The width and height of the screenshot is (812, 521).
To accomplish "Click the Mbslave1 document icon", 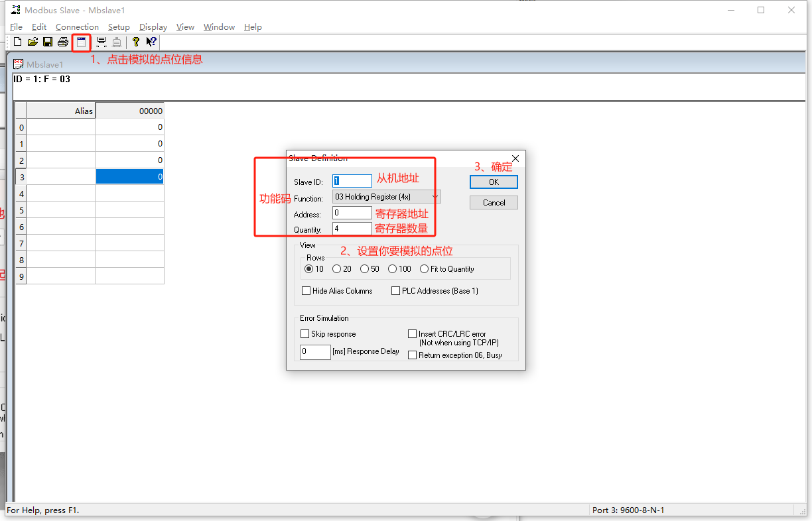I will [19, 64].
